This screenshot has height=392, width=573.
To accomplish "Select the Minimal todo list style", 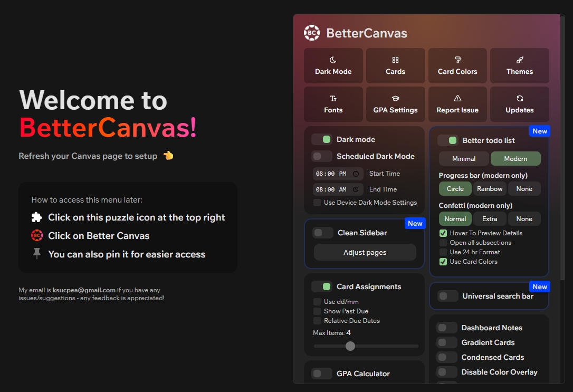I will (x=464, y=159).
